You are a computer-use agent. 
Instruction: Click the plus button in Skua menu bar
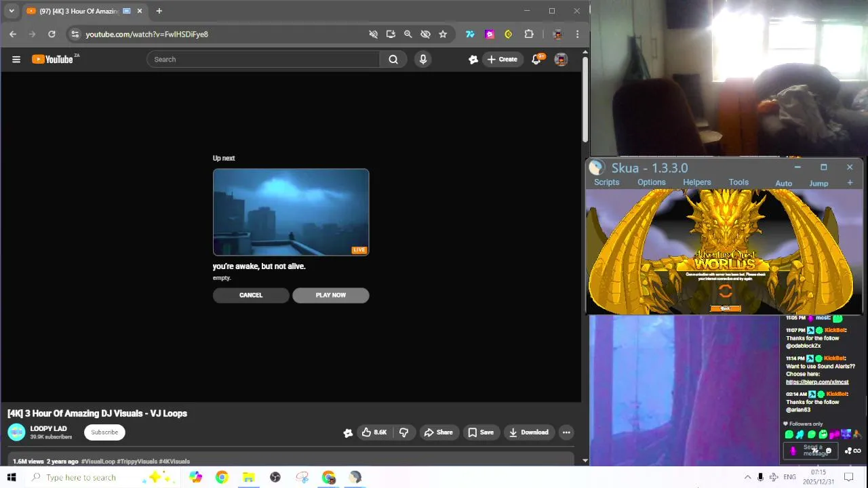850,183
